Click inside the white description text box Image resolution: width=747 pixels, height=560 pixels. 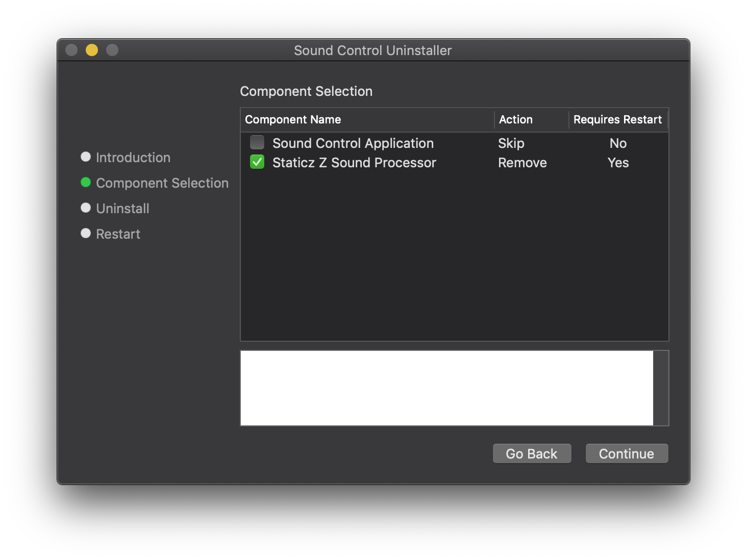(446, 388)
